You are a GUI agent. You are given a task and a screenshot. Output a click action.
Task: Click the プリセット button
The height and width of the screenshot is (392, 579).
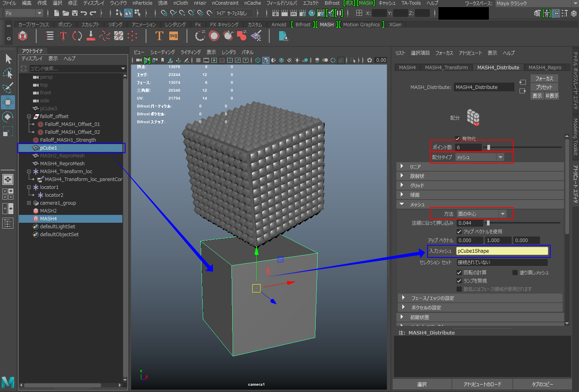(544, 87)
